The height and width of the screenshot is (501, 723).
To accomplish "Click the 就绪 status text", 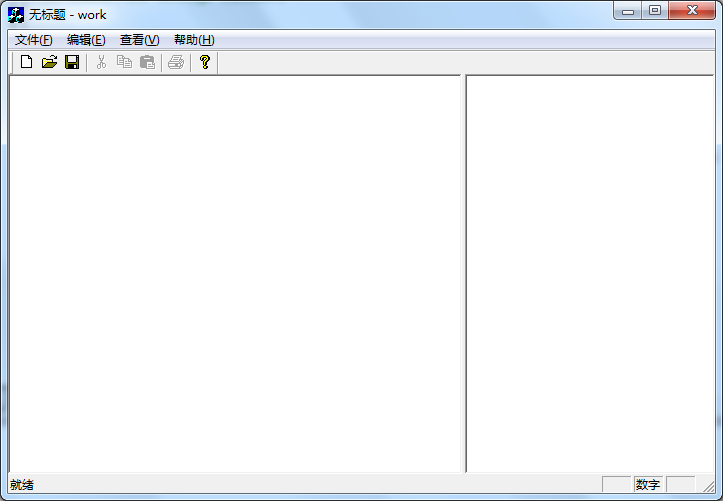I will click(22, 484).
